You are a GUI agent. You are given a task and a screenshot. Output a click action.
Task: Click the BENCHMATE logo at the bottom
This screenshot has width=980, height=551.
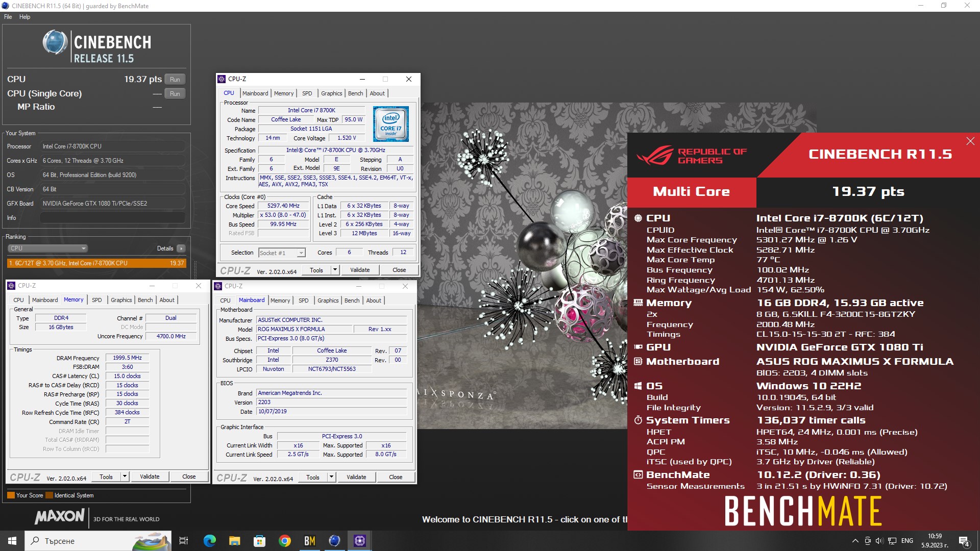click(803, 511)
